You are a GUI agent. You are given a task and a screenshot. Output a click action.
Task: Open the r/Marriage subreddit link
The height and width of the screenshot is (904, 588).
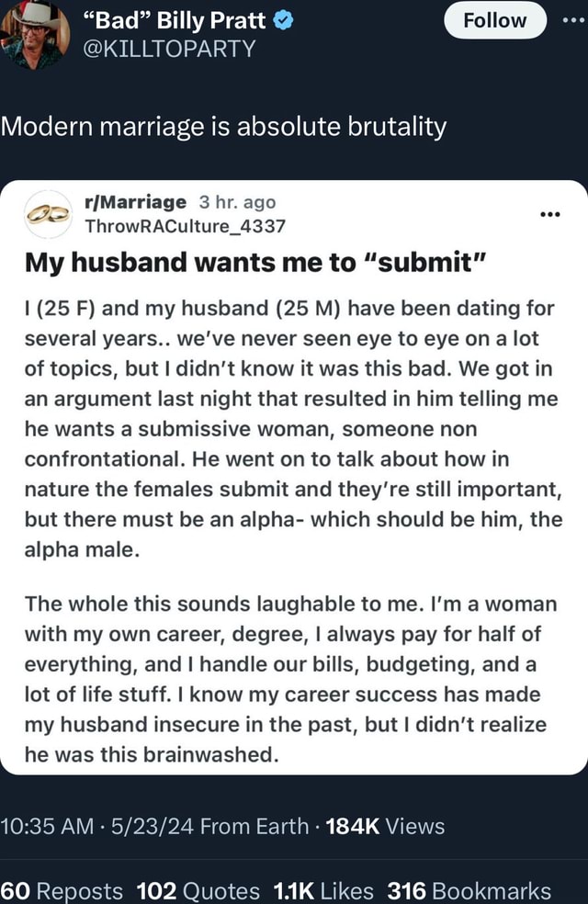(135, 203)
